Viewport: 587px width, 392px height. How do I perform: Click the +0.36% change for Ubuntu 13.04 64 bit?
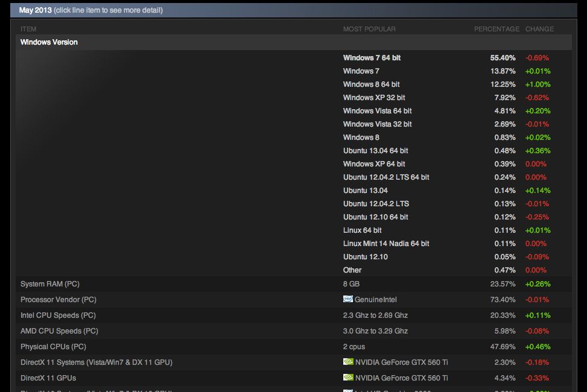[538, 151]
